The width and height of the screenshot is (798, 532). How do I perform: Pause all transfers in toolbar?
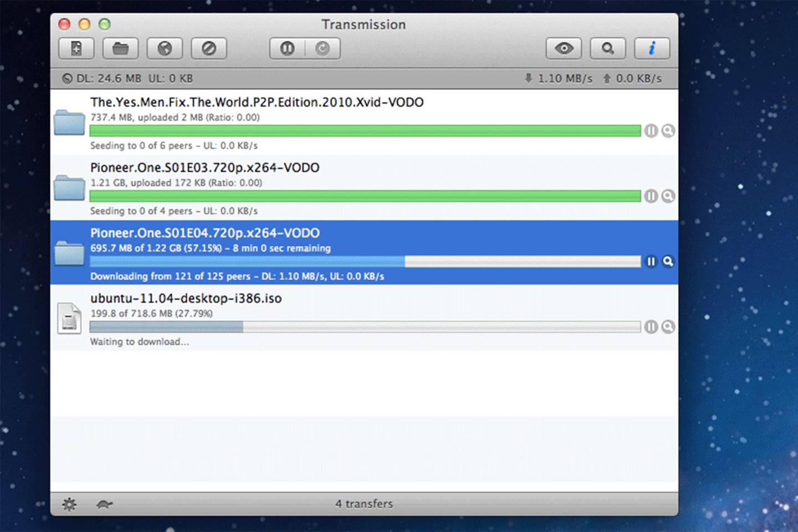tap(287, 49)
